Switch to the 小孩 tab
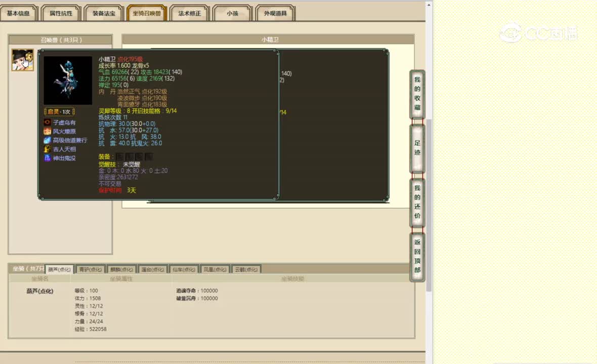Image resolution: width=597 pixels, height=364 pixels. (x=232, y=13)
